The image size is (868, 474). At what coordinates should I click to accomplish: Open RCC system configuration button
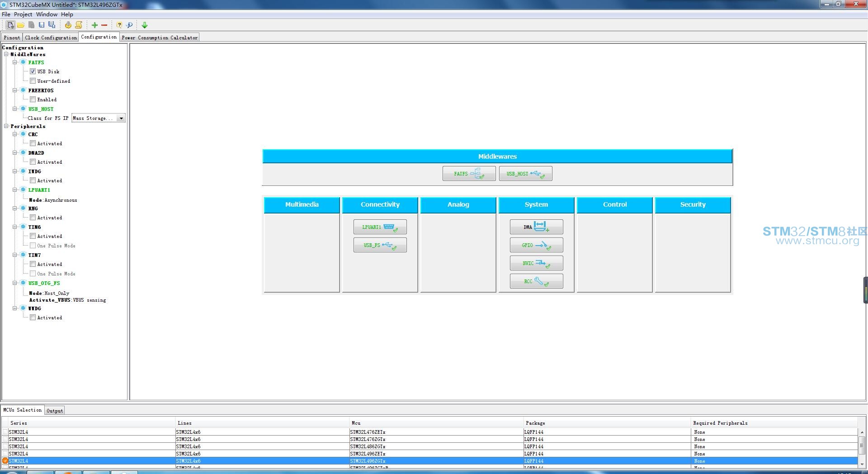[536, 281]
